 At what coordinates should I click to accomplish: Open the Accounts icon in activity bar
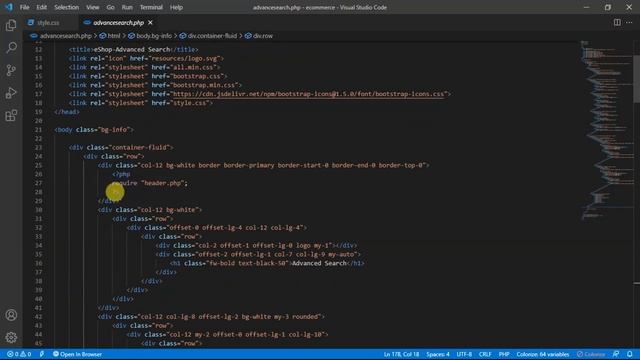tap(11, 315)
